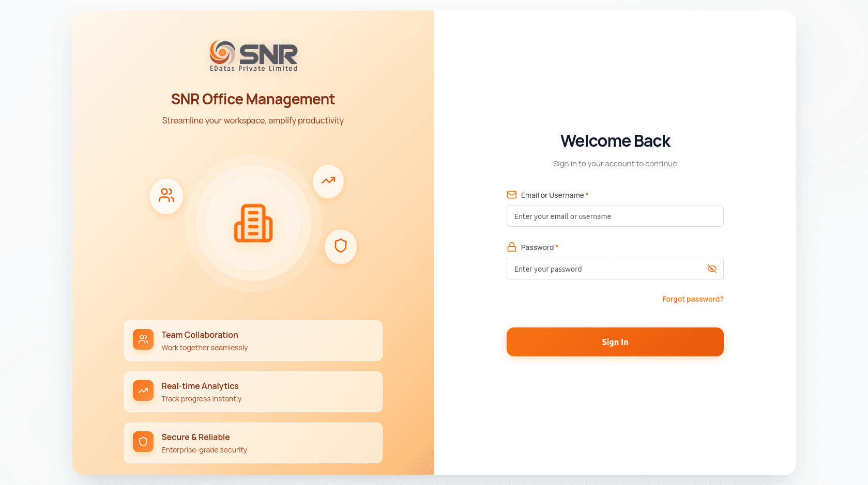The height and width of the screenshot is (485, 868).
Task: Click the SNR Office Management heading
Action: (253, 99)
